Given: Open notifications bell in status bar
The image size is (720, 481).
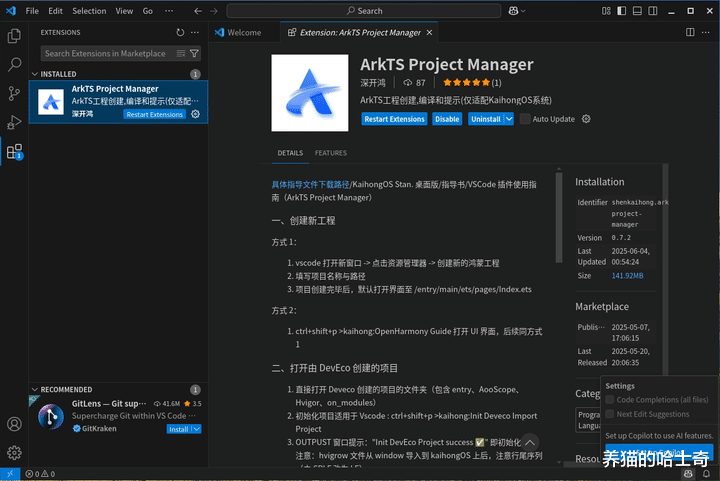Looking at the screenshot, I should [x=706, y=474].
